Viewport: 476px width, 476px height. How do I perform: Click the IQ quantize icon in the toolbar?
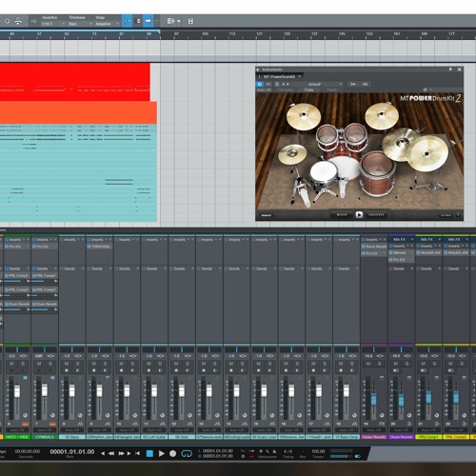point(33,21)
